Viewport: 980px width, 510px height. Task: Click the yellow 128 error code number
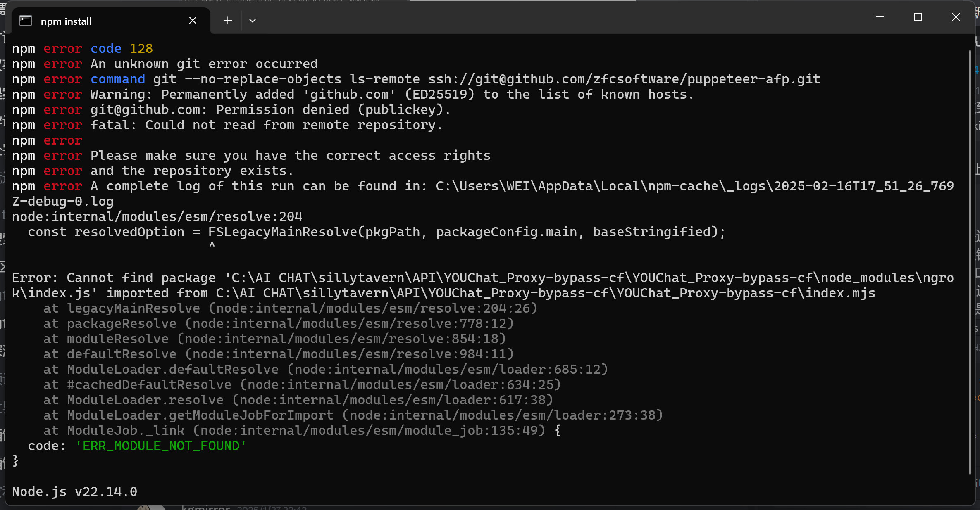tap(141, 49)
